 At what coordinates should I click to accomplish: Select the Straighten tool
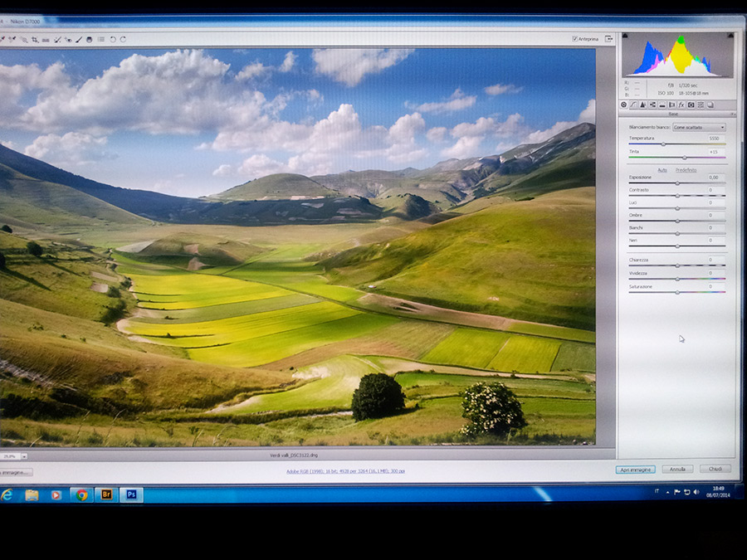point(46,40)
